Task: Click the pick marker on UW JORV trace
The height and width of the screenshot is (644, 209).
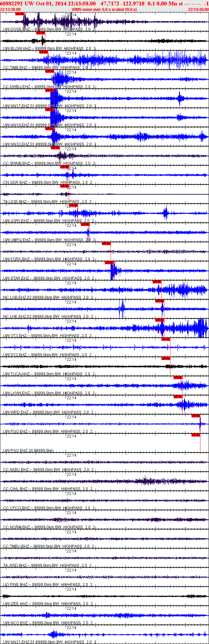Action: (x=73, y=205)
